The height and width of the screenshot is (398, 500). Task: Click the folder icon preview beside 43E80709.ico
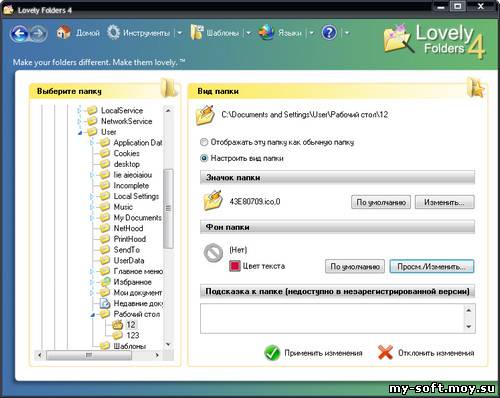click(213, 200)
